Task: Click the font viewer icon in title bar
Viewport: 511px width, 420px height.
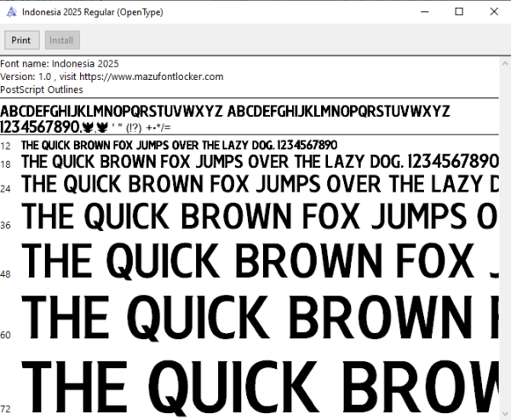Action: [11, 12]
